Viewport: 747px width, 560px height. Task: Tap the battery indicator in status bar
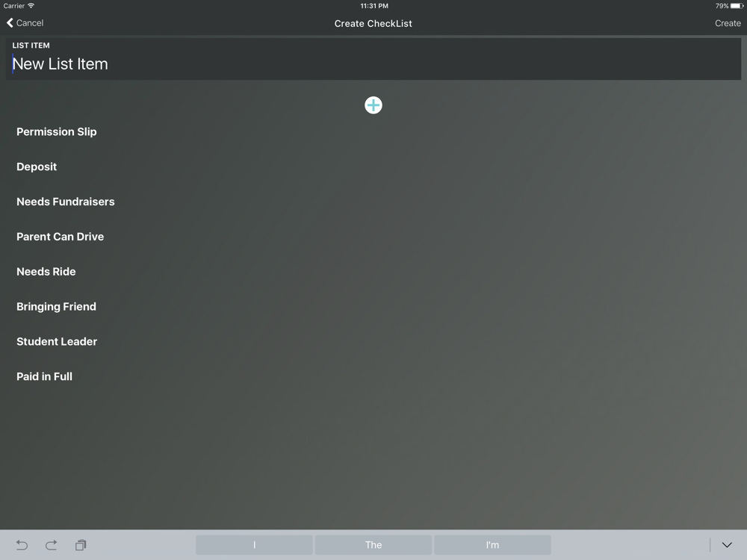click(737, 6)
